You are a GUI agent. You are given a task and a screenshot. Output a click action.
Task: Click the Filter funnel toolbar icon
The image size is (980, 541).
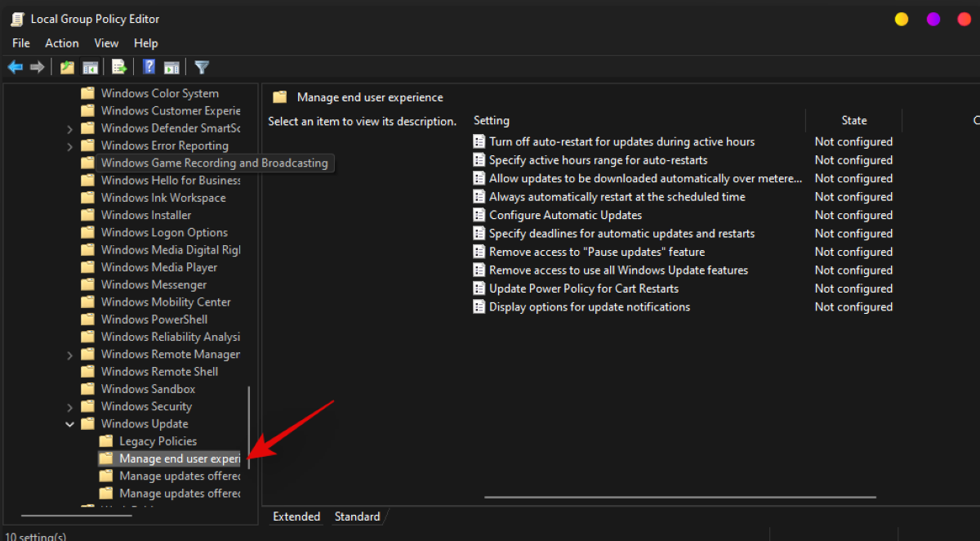tap(202, 67)
